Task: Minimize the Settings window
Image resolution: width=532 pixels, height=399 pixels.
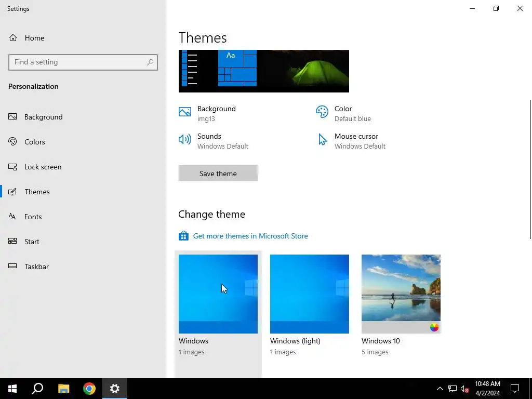Action: pyautogui.click(x=472, y=8)
